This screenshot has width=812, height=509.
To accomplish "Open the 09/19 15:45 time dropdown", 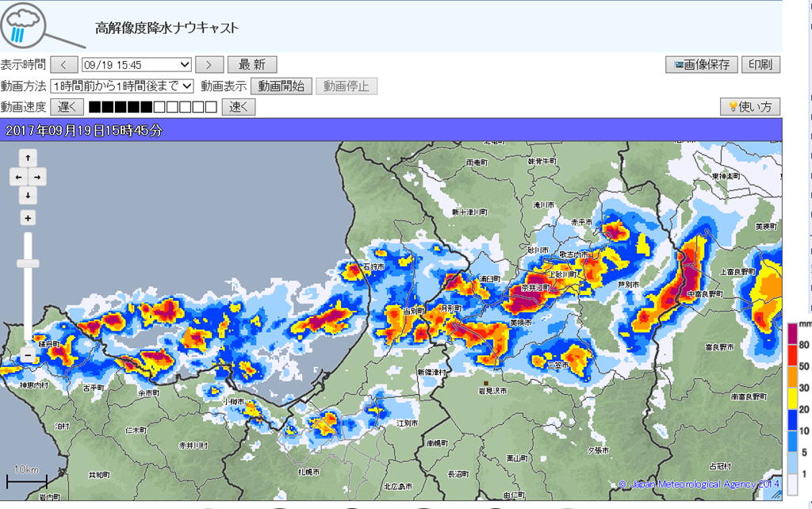I will click(136, 65).
